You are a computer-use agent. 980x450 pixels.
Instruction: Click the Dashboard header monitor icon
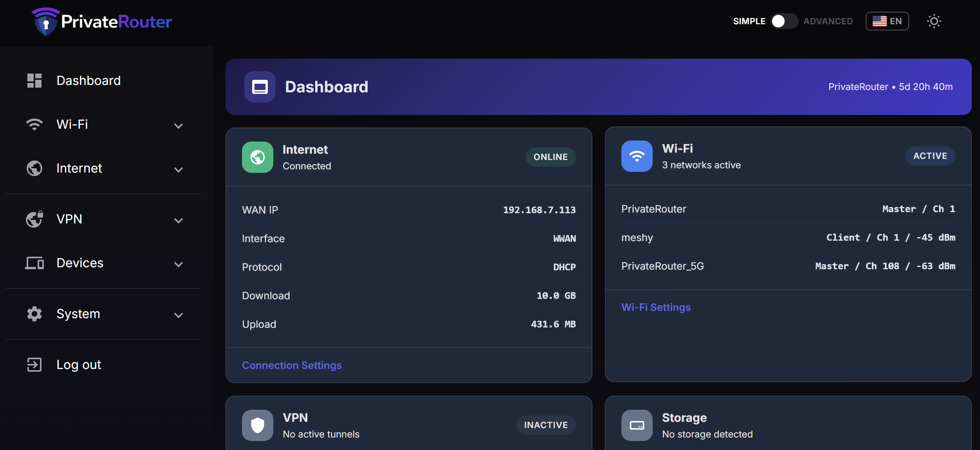[260, 87]
